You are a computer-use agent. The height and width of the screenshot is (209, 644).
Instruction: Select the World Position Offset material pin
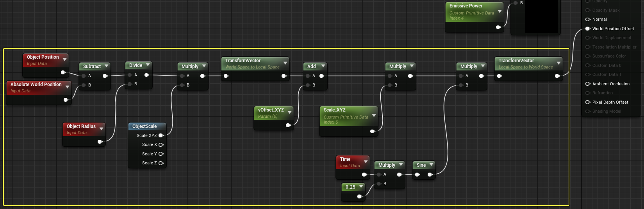click(x=587, y=29)
